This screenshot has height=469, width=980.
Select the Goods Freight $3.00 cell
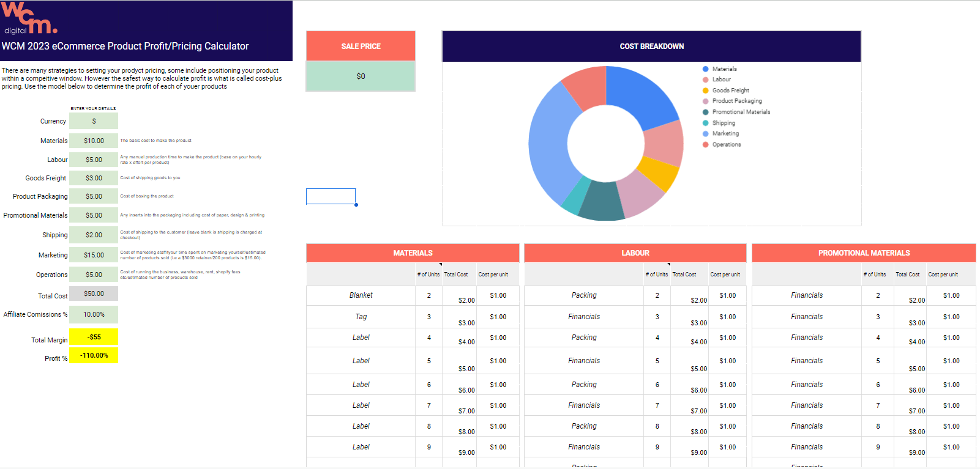coord(94,178)
